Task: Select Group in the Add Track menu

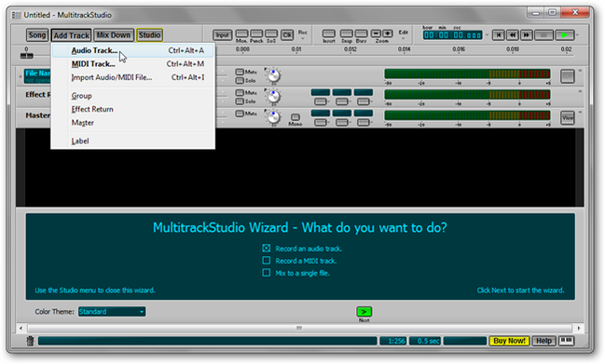Action: click(x=133, y=96)
